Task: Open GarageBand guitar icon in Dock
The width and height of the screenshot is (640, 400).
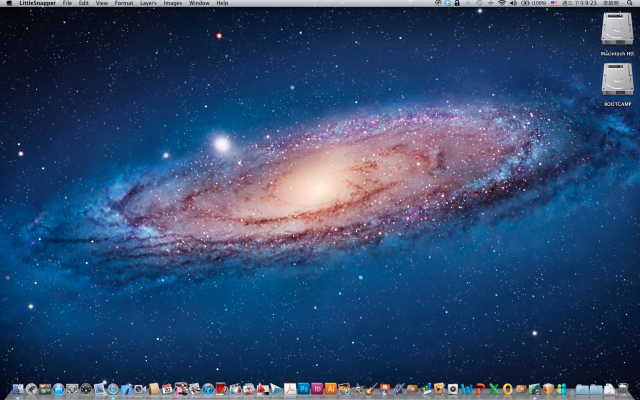Action: pos(371,389)
